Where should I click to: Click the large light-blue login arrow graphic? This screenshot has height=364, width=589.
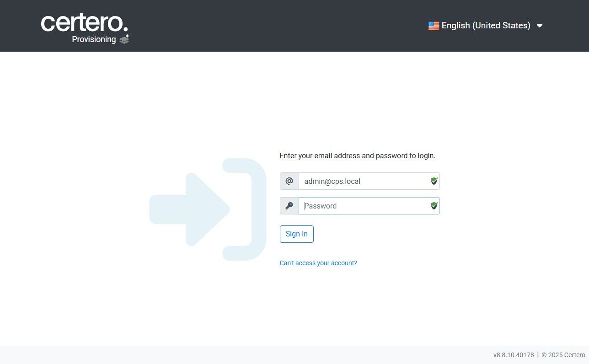click(189, 209)
